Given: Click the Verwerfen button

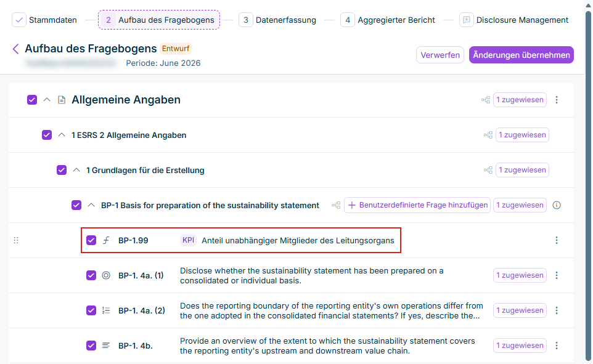Looking at the screenshot, I should pyautogui.click(x=440, y=55).
